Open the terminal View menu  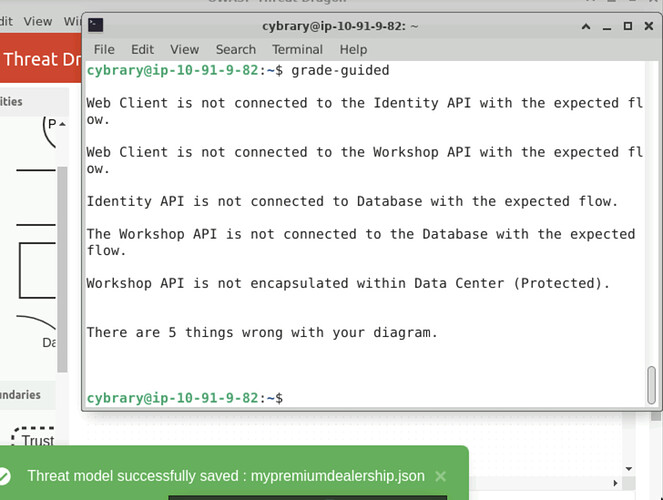[x=184, y=49]
